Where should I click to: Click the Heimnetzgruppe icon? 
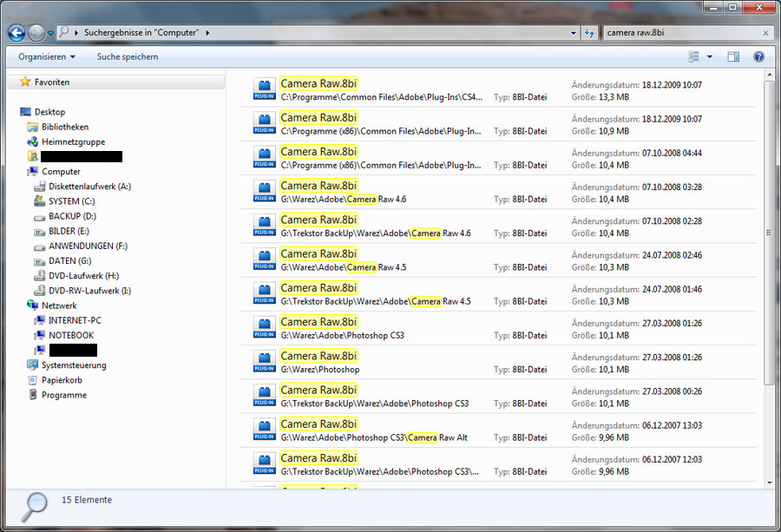(32, 142)
